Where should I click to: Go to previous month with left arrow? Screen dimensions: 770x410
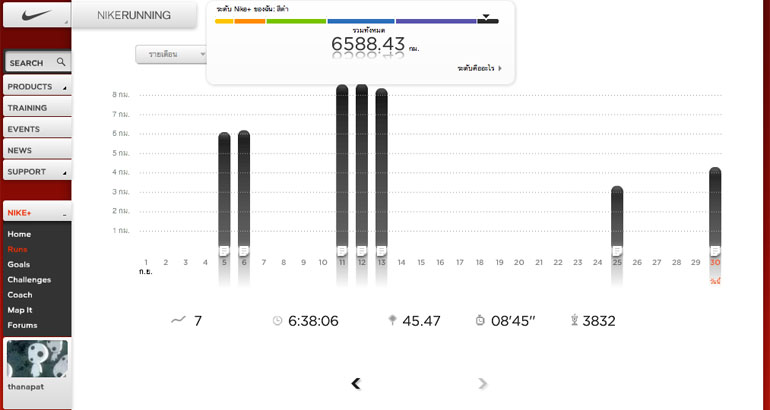356,383
